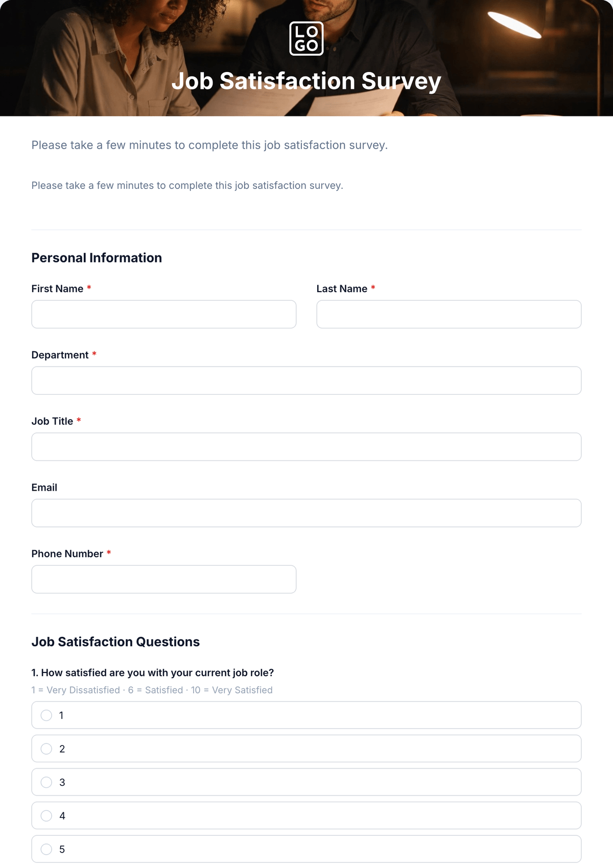Click into the Department text field
Image resolution: width=613 pixels, height=868 pixels.
(306, 380)
